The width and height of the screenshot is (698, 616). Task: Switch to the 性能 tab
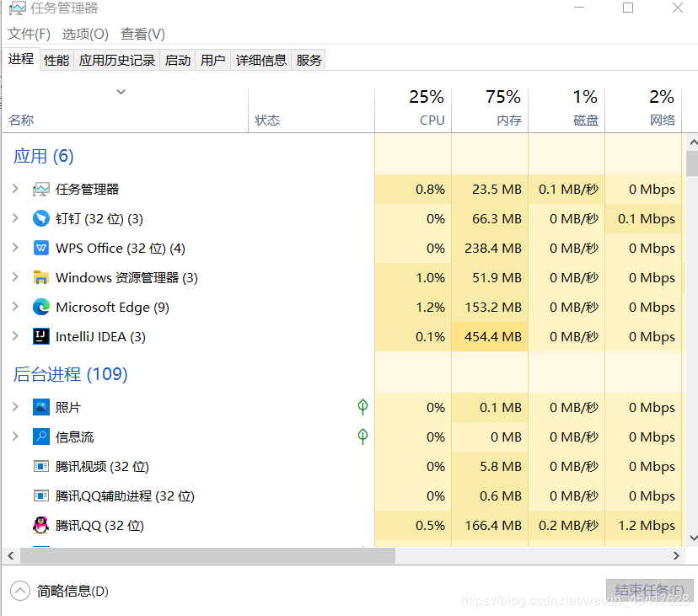pos(57,60)
